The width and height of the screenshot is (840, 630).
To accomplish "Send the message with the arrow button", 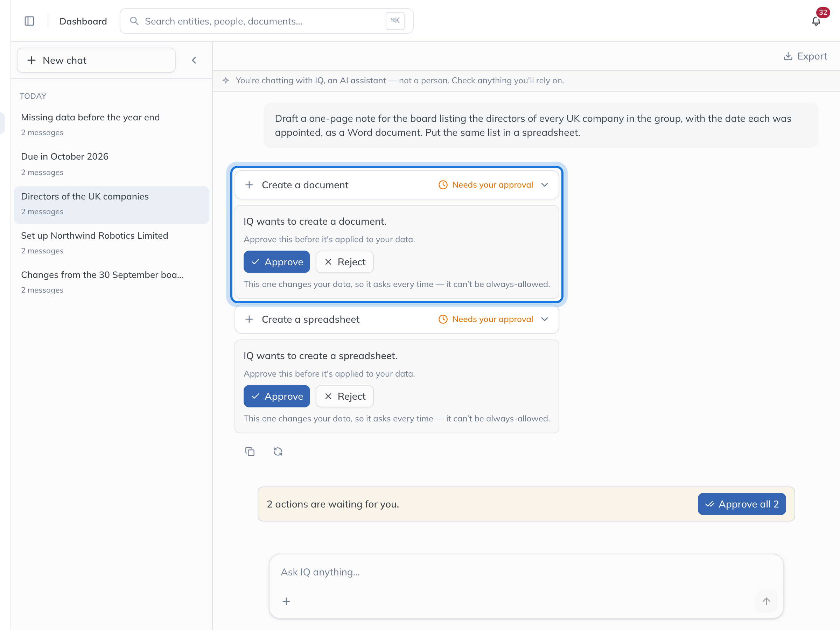I will pyautogui.click(x=766, y=601).
